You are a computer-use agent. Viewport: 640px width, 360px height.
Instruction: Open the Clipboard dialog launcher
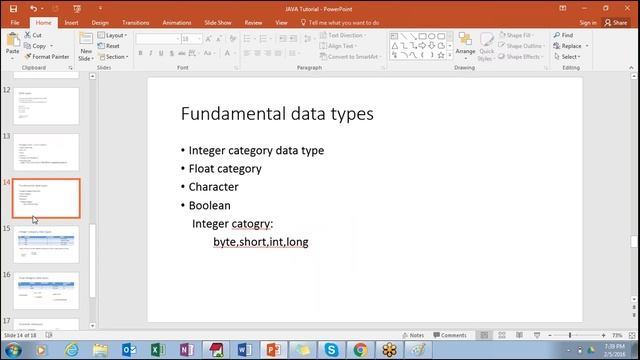click(71, 68)
